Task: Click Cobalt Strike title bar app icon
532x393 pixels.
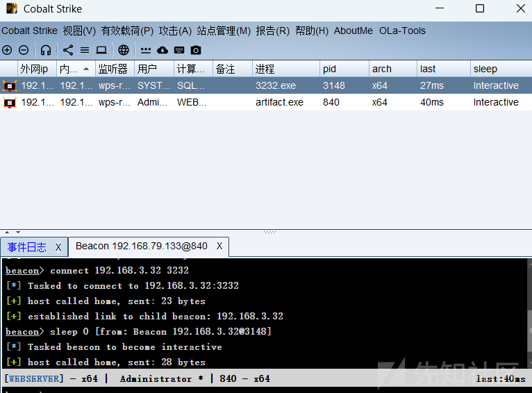Action: pyautogui.click(x=12, y=8)
